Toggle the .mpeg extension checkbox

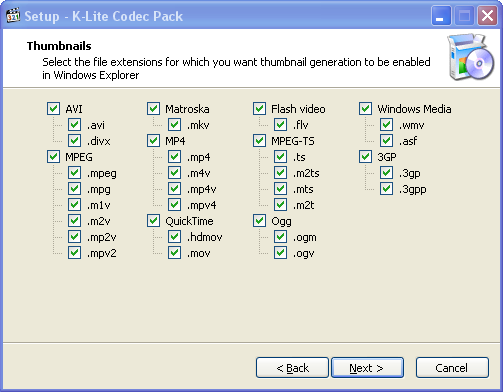pos(74,173)
